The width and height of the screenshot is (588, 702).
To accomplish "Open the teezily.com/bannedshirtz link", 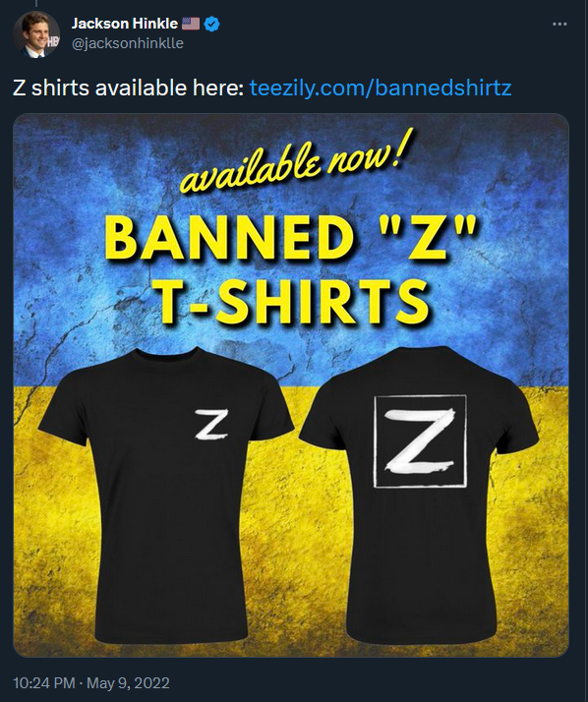I will pos(381,88).
